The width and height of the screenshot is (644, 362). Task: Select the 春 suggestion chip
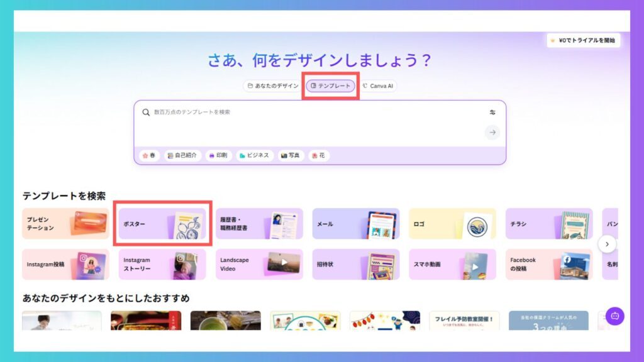(149, 155)
